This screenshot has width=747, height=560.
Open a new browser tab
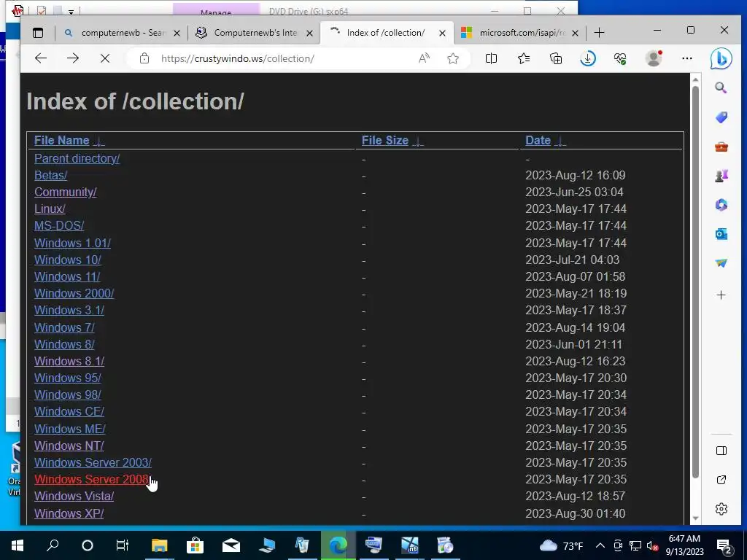tap(600, 33)
